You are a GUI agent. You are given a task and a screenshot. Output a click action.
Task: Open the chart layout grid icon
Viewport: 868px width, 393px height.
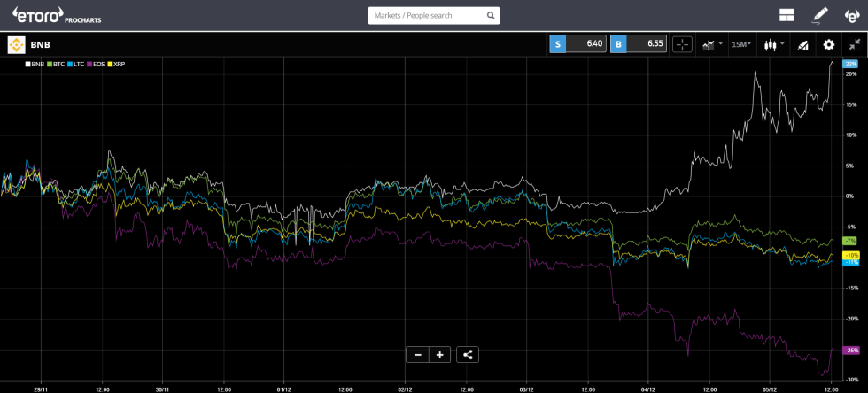click(787, 15)
